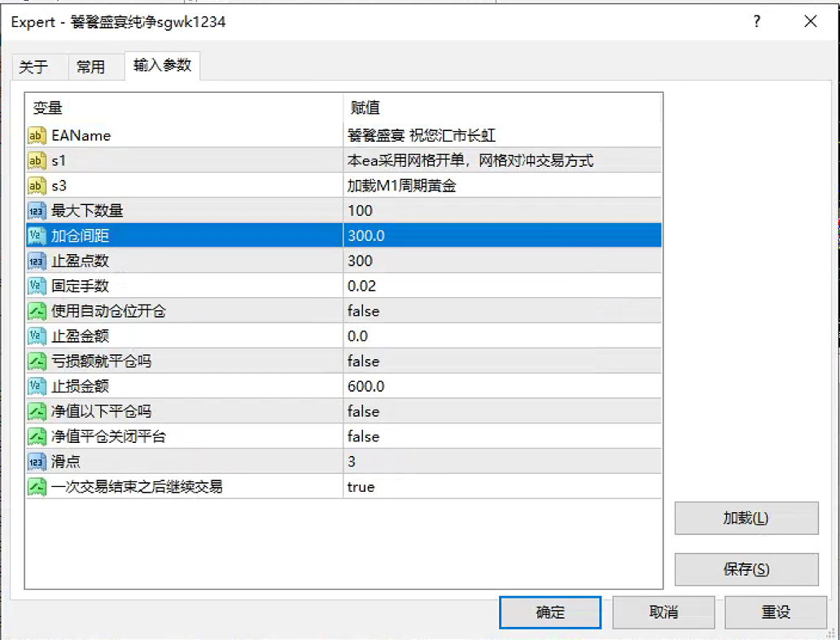Click the text type icon next to s1

point(37,160)
